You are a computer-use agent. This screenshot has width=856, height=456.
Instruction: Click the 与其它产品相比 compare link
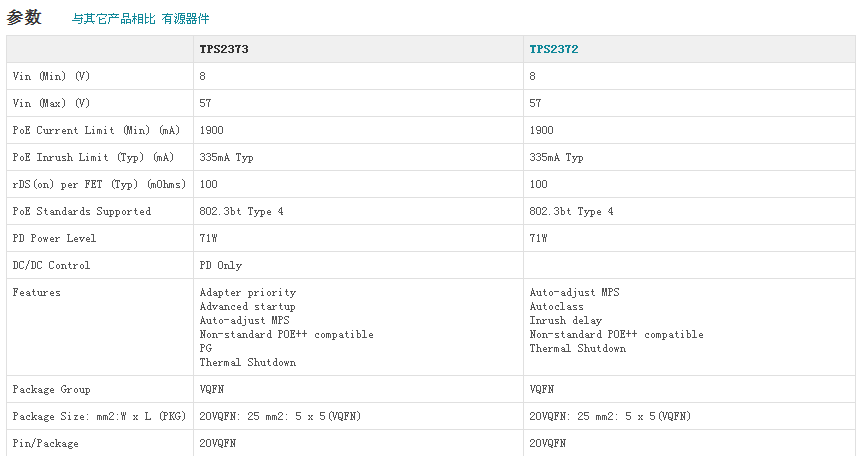113,19
